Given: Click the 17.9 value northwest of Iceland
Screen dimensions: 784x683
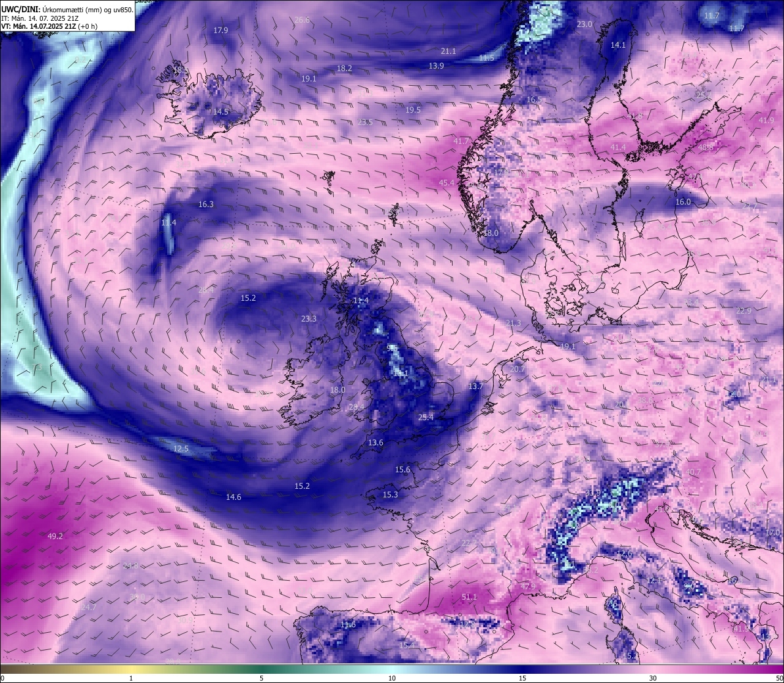Looking at the screenshot, I should [221, 30].
